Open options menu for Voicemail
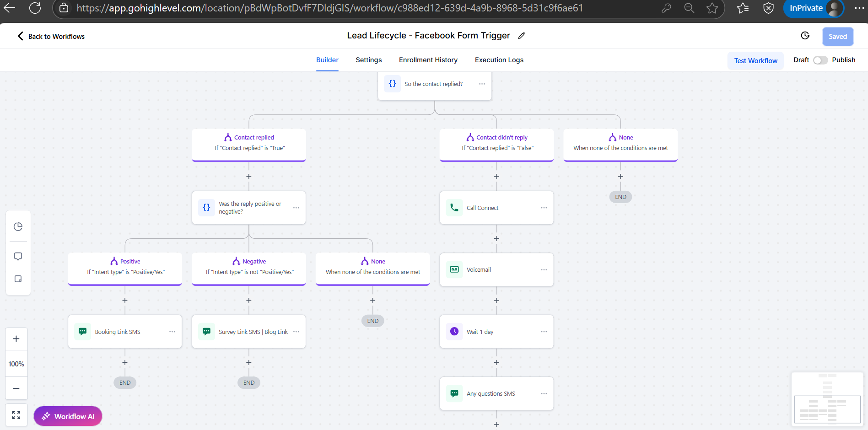 coord(544,269)
